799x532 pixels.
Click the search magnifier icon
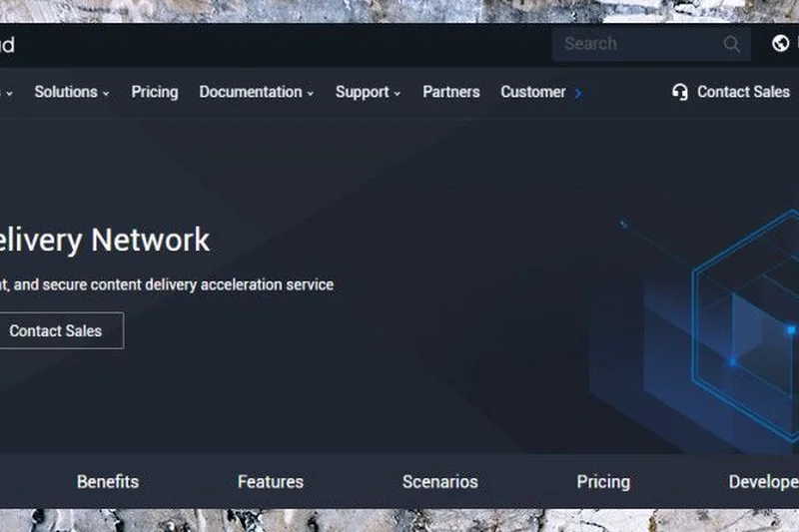click(x=731, y=44)
